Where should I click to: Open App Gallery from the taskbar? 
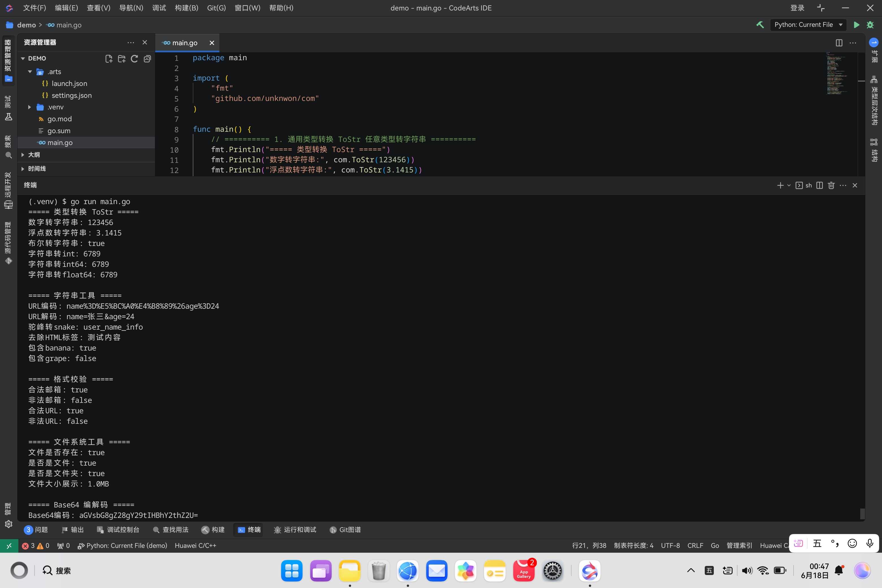[524, 571]
